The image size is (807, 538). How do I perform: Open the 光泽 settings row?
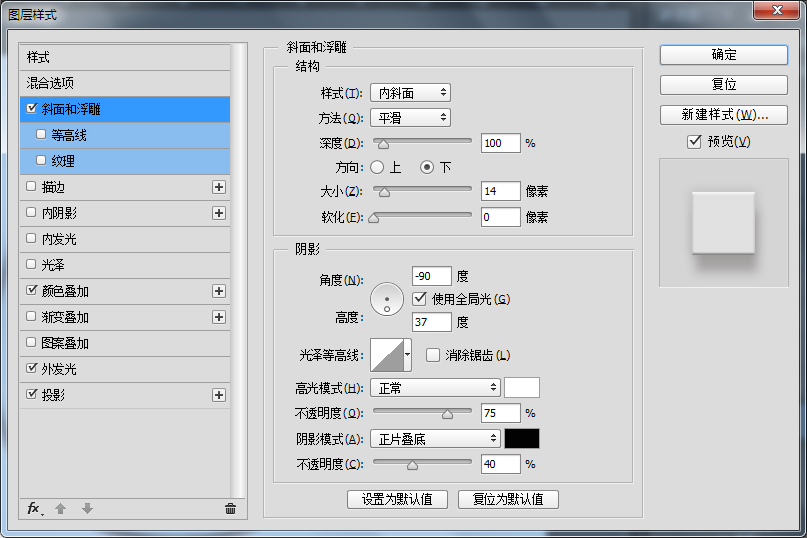pos(125,265)
